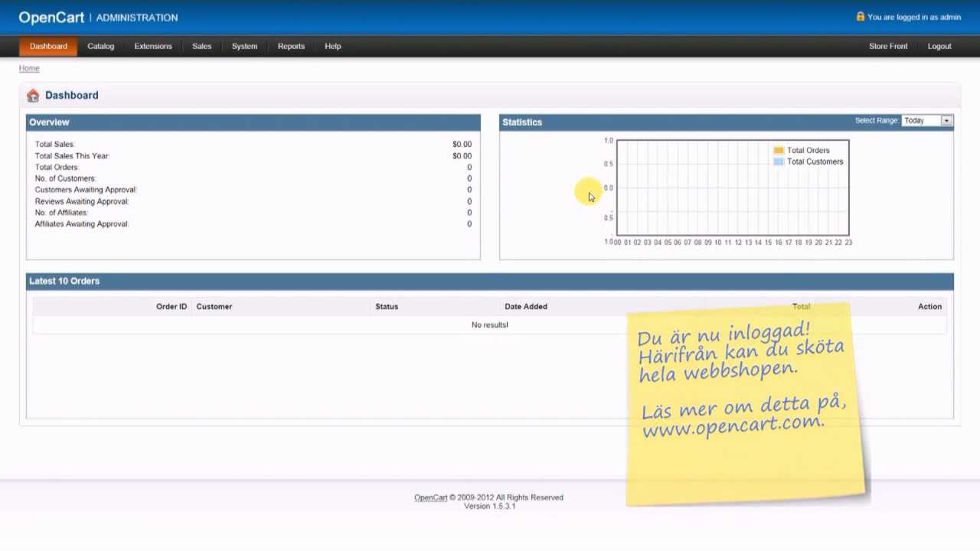Click the OpenCart logo
This screenshot has height=551, width=980.
[51, 17]
